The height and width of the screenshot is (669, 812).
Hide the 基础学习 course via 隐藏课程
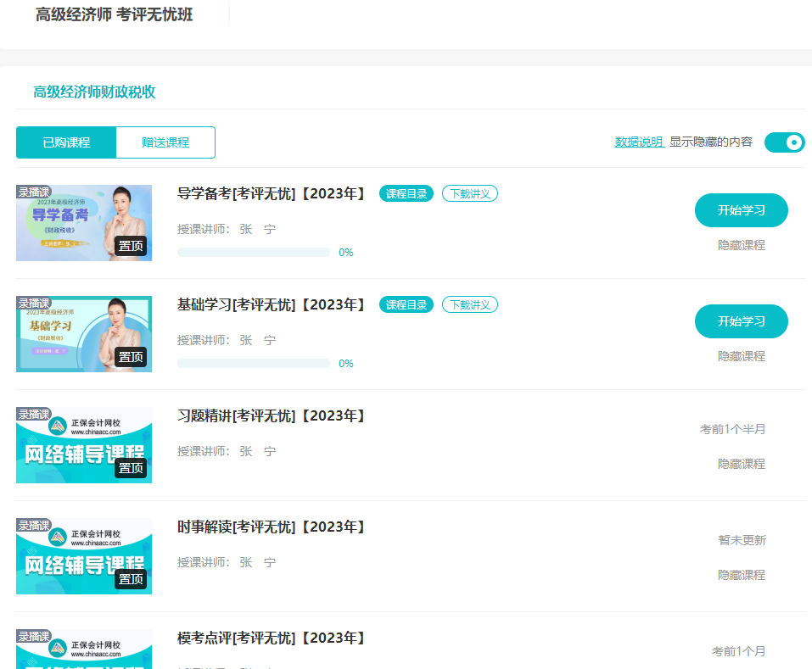point(741,356)
